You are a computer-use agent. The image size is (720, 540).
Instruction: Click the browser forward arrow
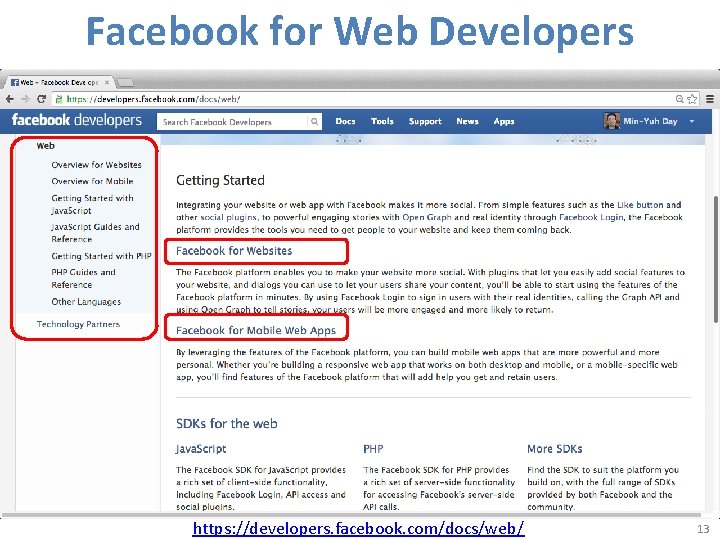click(x=26, y=99)
